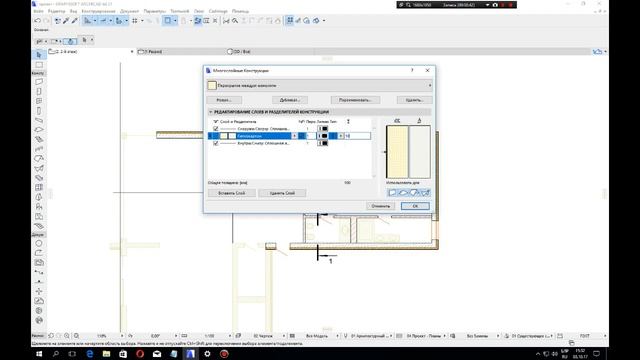Open the Редактор menu
Screen dimensions: 640x360
[x=57, y=11]
